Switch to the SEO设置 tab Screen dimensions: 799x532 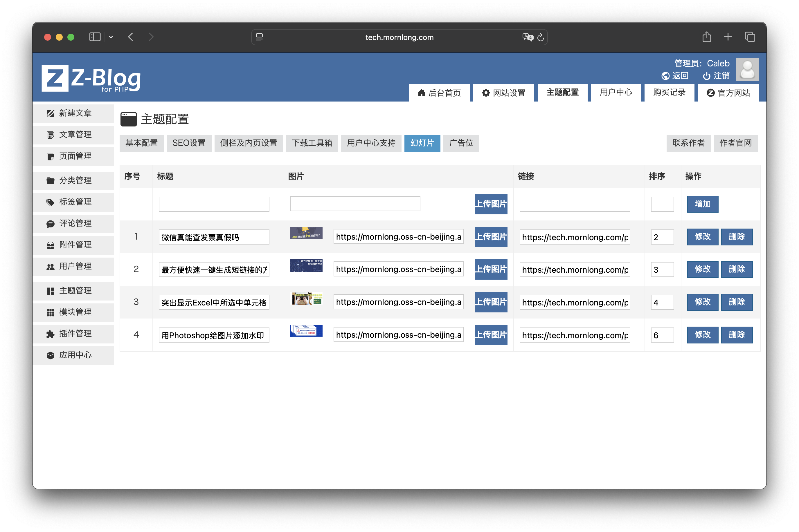click(x=189, y=143)
